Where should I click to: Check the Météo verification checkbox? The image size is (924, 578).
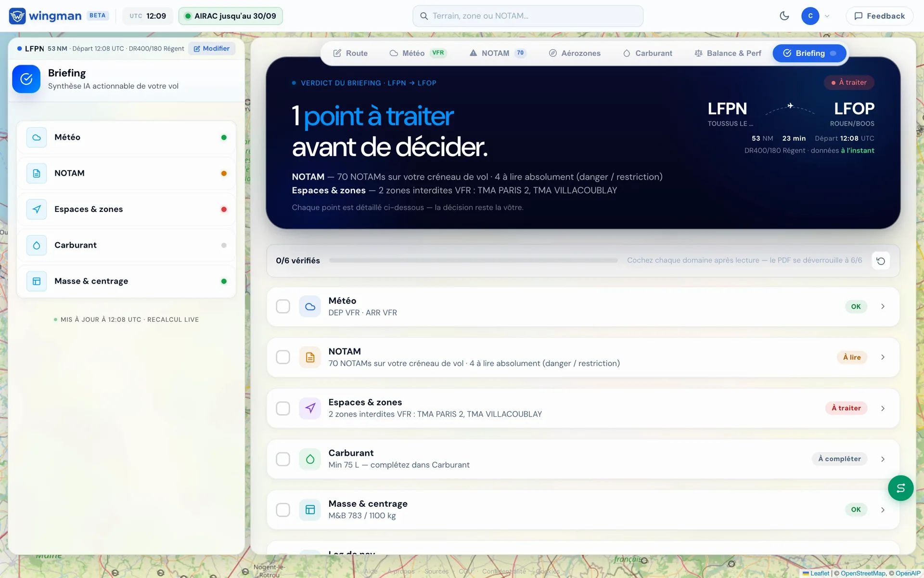coord(283,306)
